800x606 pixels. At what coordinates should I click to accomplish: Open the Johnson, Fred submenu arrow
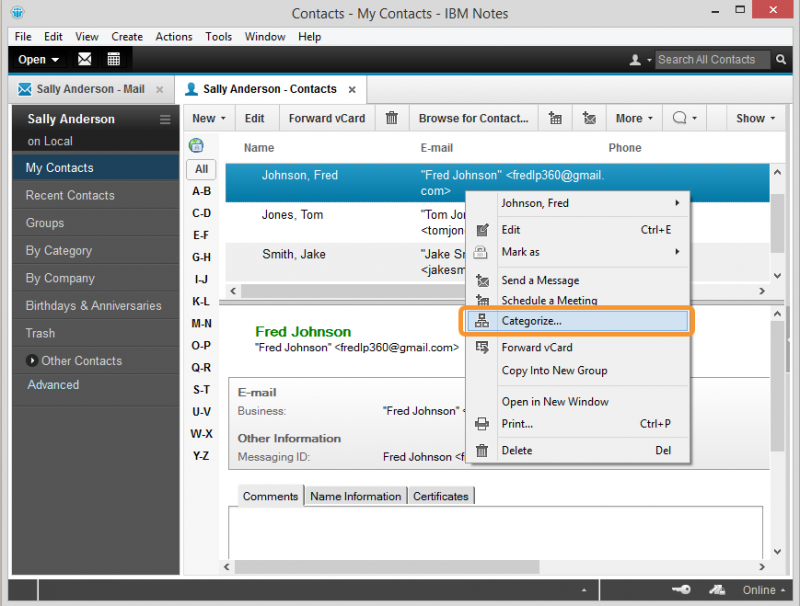(x=677, y=203)
